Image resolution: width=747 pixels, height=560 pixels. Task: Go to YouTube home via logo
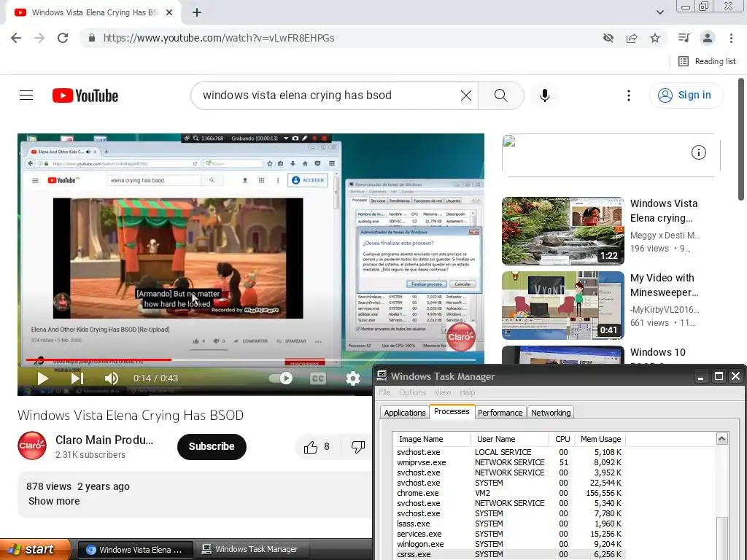pos(85,96)
